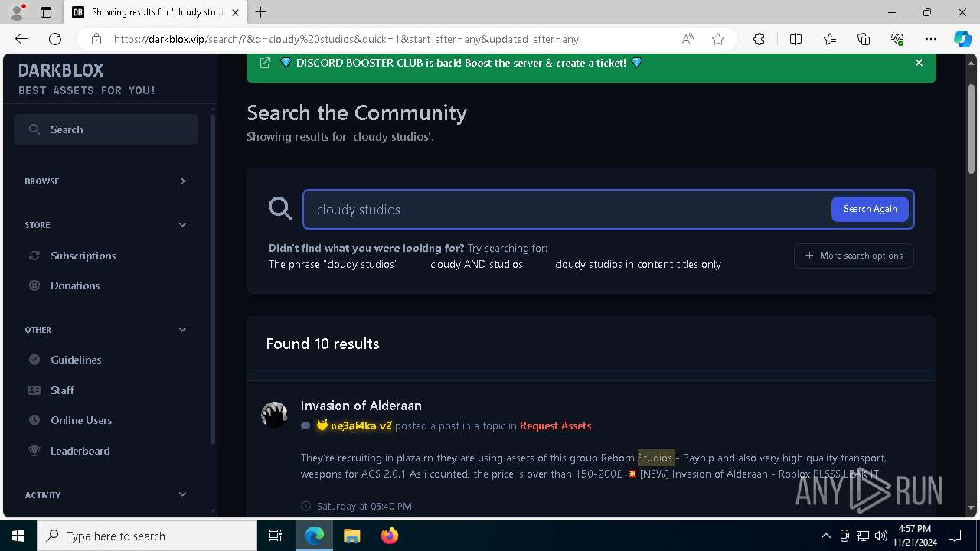Open 'Invasion of Alderaan' result
The height and width of the screenshot is (551, 980).
coord(361,406)
